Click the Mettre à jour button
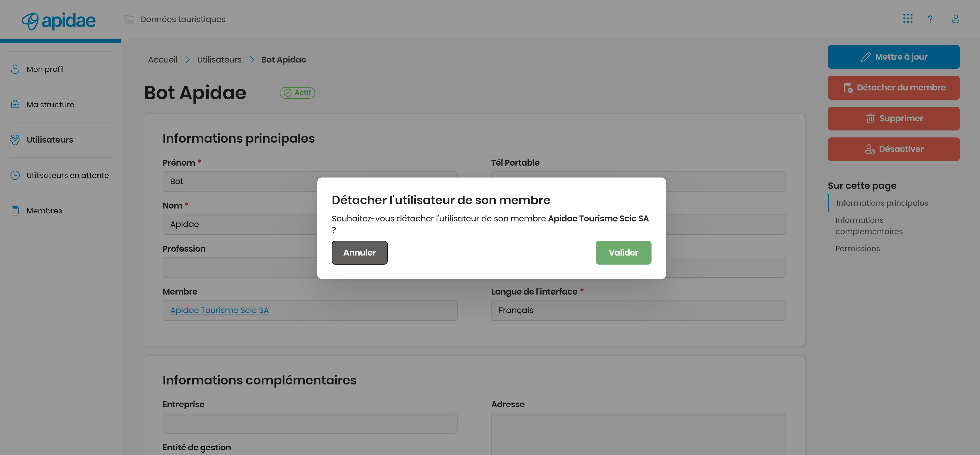The image size is (980, 455). [893, 57]
